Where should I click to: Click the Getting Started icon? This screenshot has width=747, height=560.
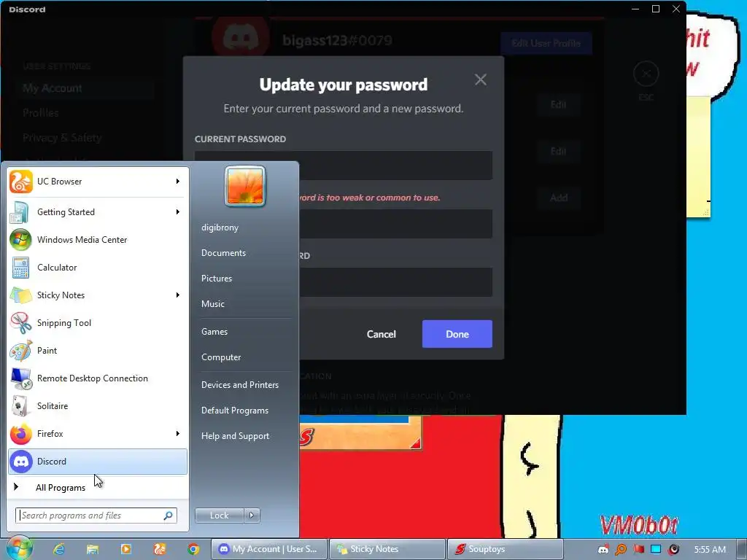(21, 212)
